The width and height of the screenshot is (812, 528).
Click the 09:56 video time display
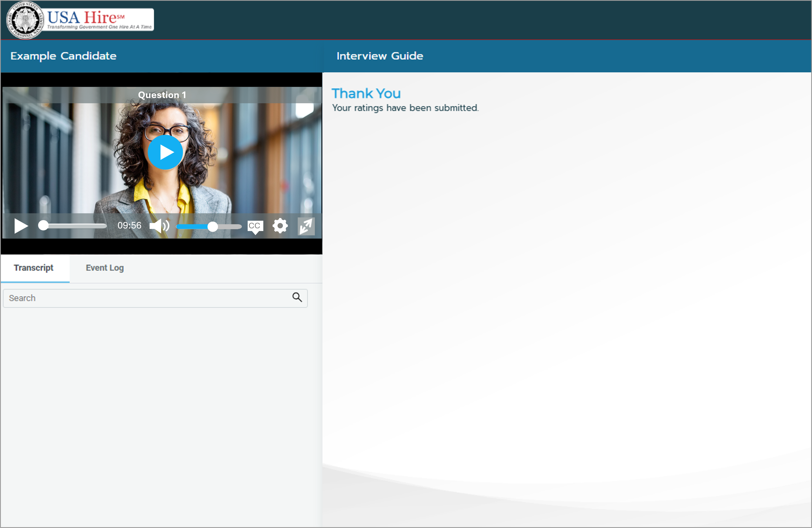[129, 226]
